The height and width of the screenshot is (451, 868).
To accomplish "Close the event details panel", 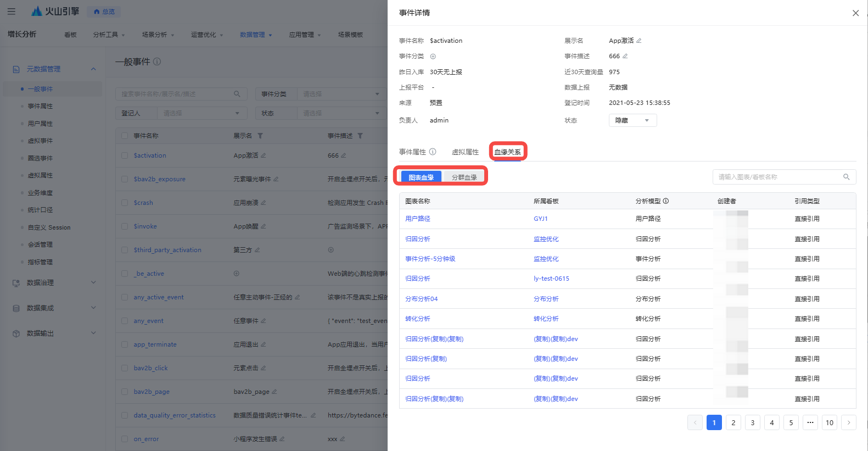I will pos(855,13).
